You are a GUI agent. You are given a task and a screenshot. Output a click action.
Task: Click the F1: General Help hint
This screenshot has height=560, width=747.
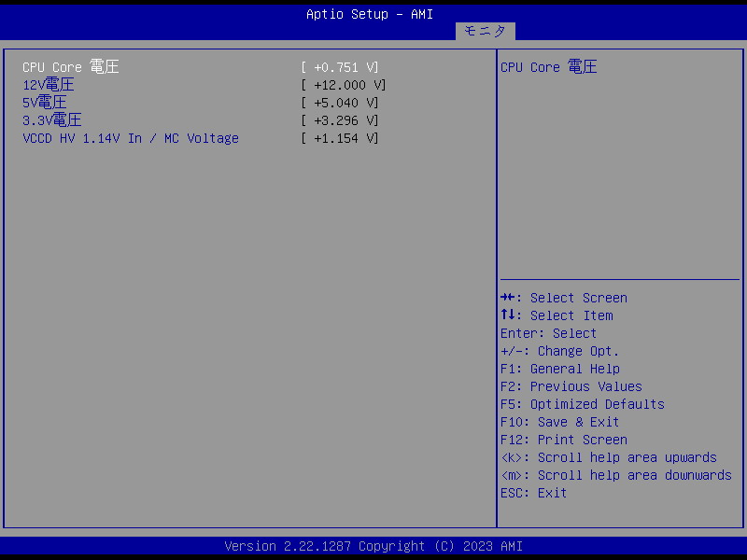[x=560, y=369]
